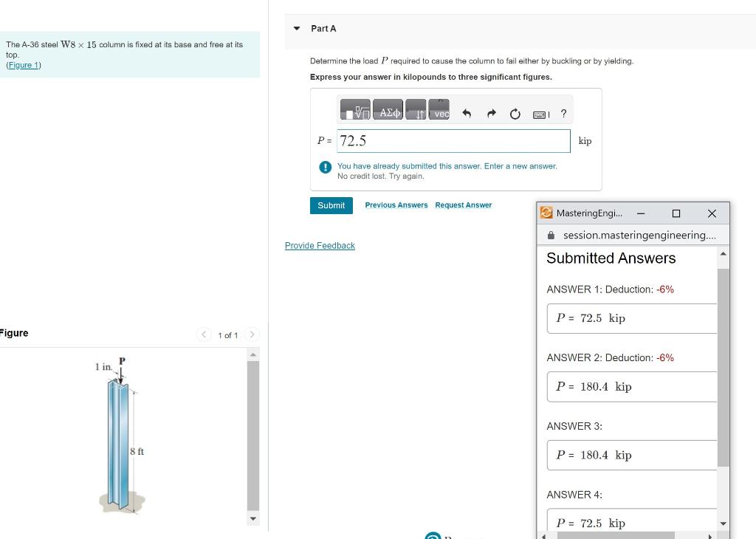Click the exclamation info icon beside the warning message
Image resolution: width=756 pixels, height=539 pixels.
point(325,167)
